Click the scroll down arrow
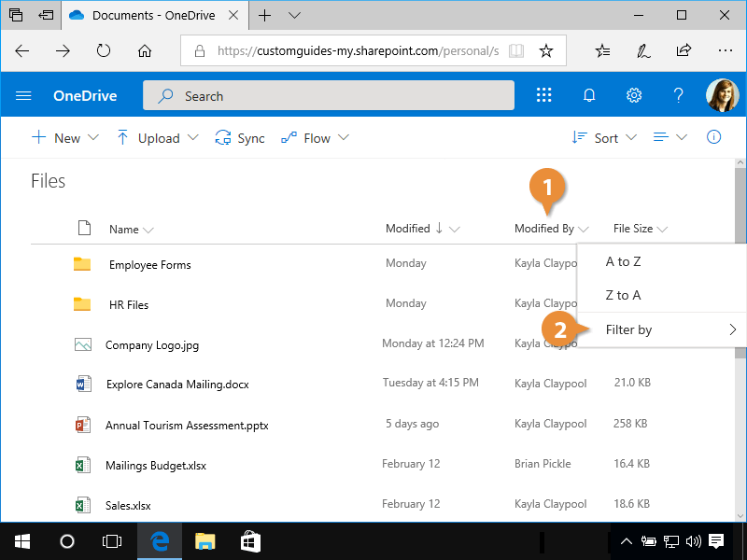747x560 pixels. [740, 516]
